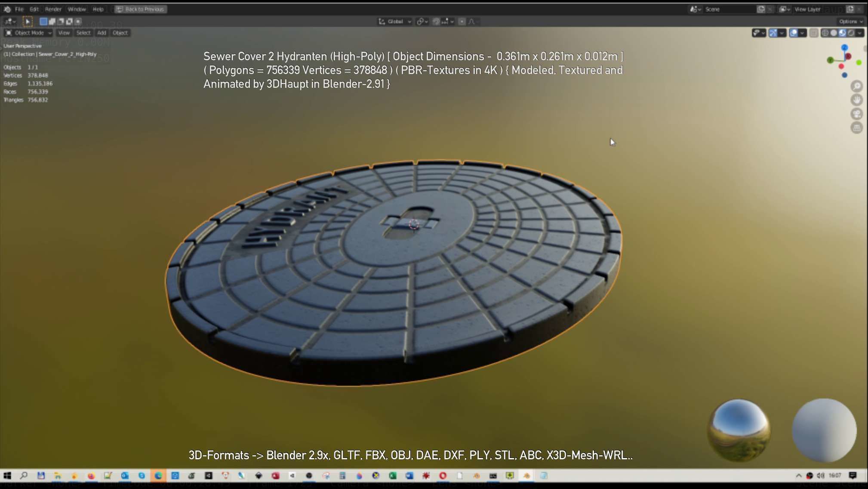Click the View Layer name field
Image resolution: width=868 pixels, height=489 pixels.
point(819,9)
